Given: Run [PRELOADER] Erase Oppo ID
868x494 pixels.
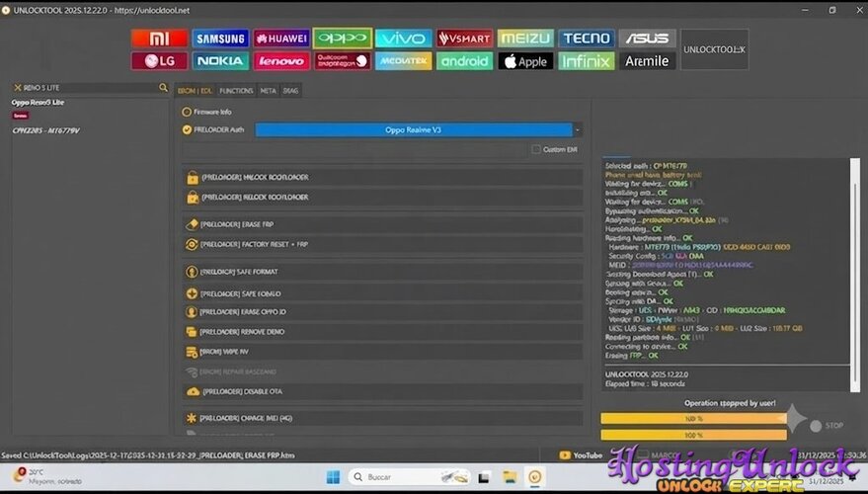Looking at the screenshot, I should (x=382, y=312).
